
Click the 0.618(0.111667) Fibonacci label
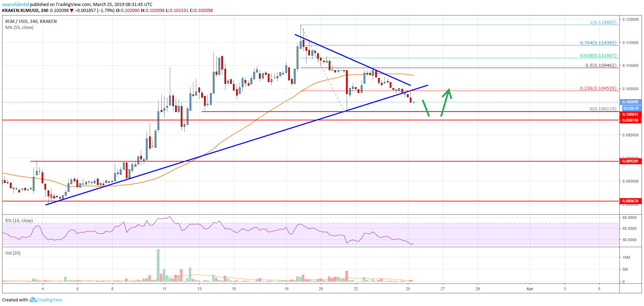point(598,56)
